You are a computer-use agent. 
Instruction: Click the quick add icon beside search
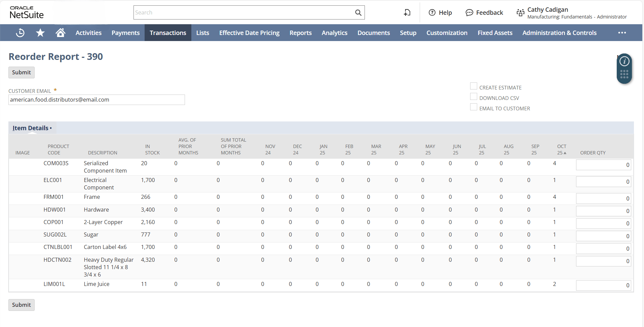click(x=407, y=12)
